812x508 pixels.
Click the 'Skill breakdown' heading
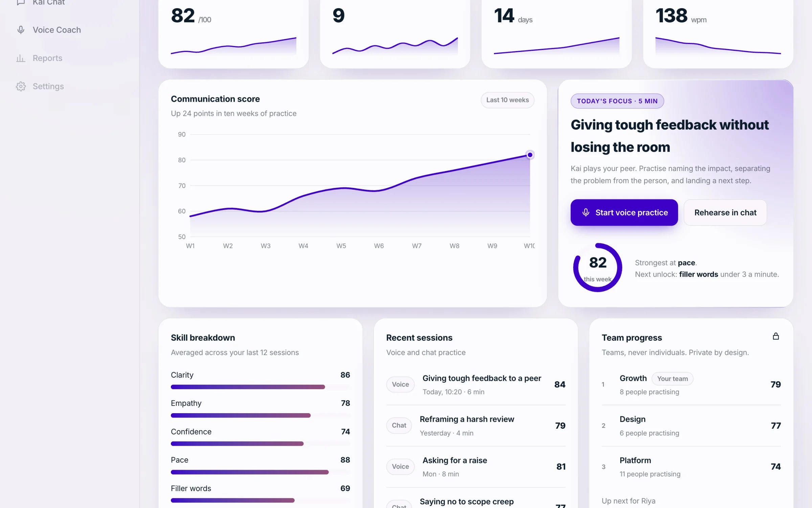point(203,338)
